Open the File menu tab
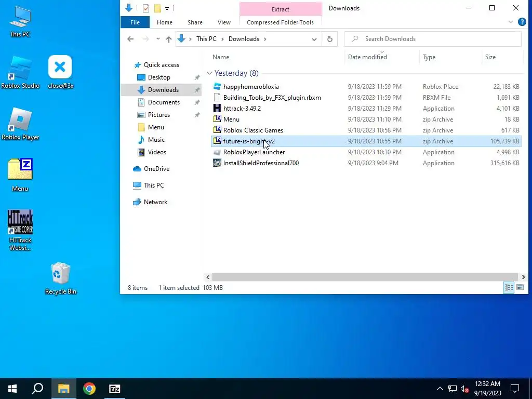This screenshot has height=399, width=532. (135, 22)
